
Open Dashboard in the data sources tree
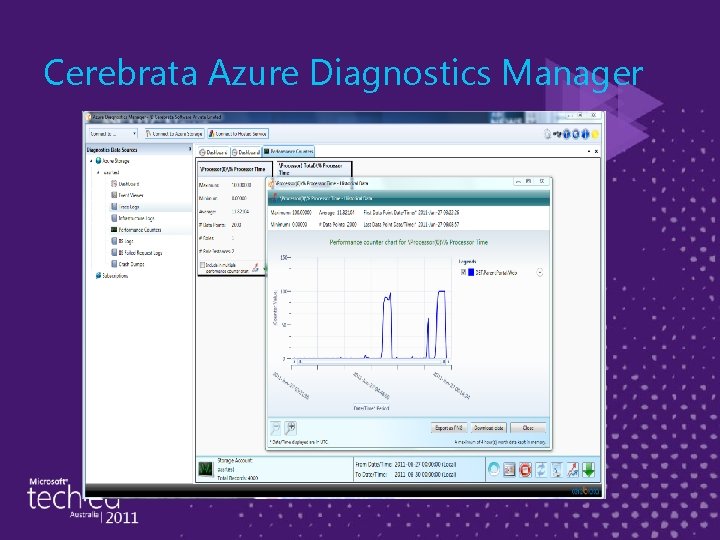pos(129,184)
